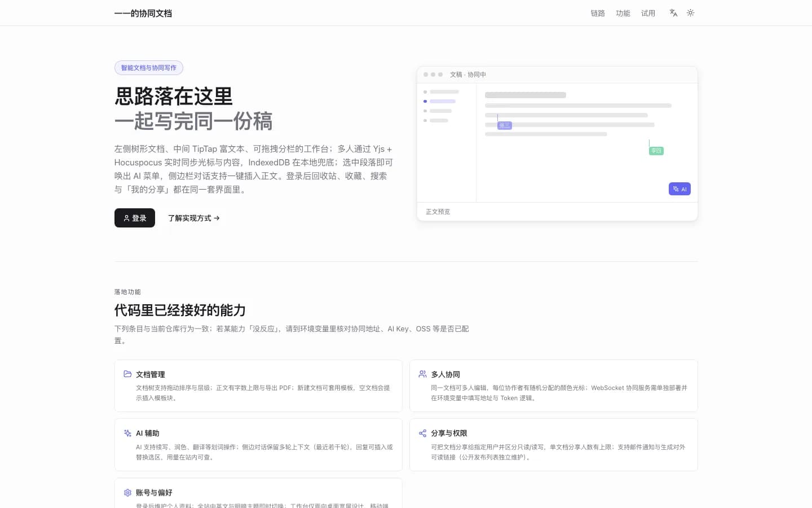Image resolution: width=812 pixels, height=508 pixels.
Task: Click the 账号与偏好 card title
Action: 154,492
